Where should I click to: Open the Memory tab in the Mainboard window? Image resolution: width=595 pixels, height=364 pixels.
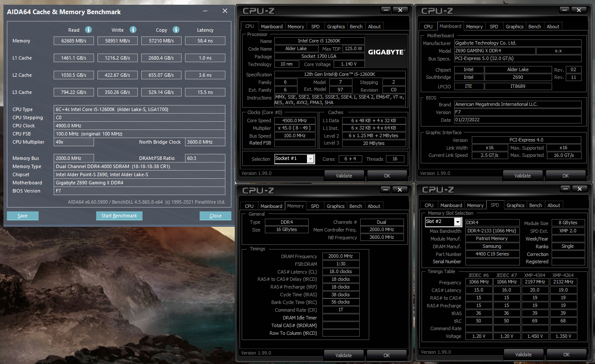tap(474, 26)
